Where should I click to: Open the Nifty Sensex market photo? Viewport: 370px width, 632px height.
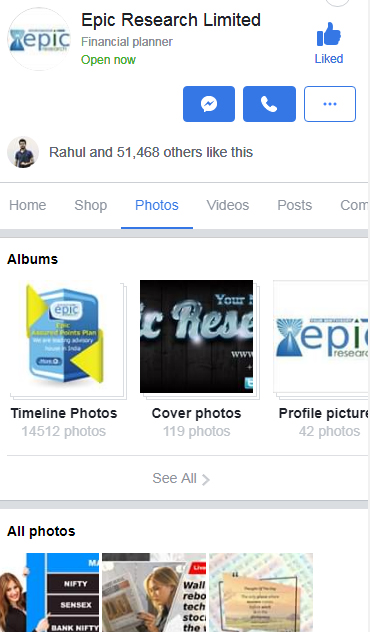point(49,592)
